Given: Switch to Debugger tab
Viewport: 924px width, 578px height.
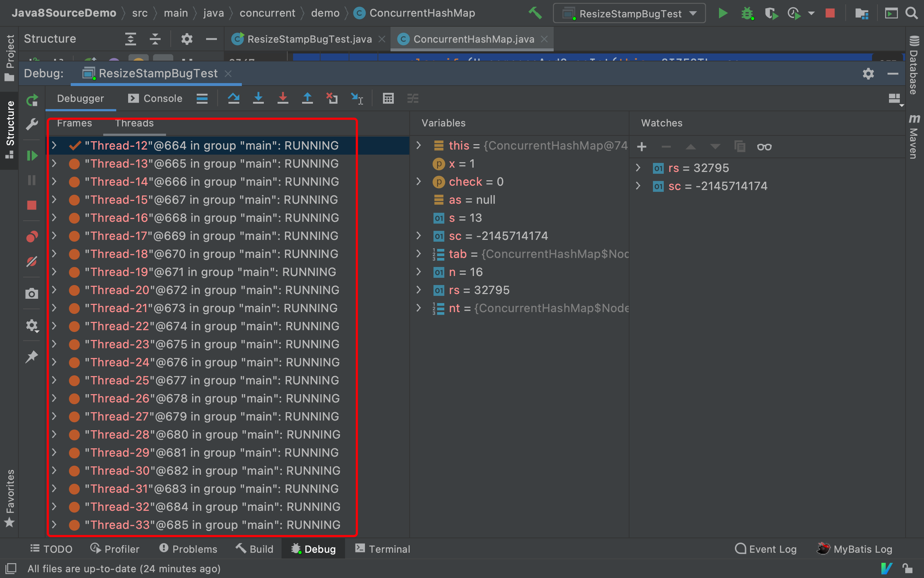Looking at the screenshot, I should [80, 99].
